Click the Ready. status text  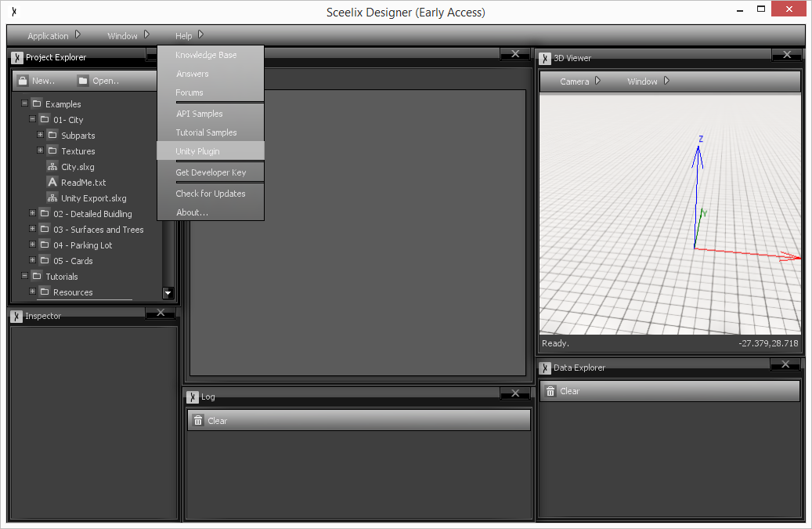tap(555, 343)
